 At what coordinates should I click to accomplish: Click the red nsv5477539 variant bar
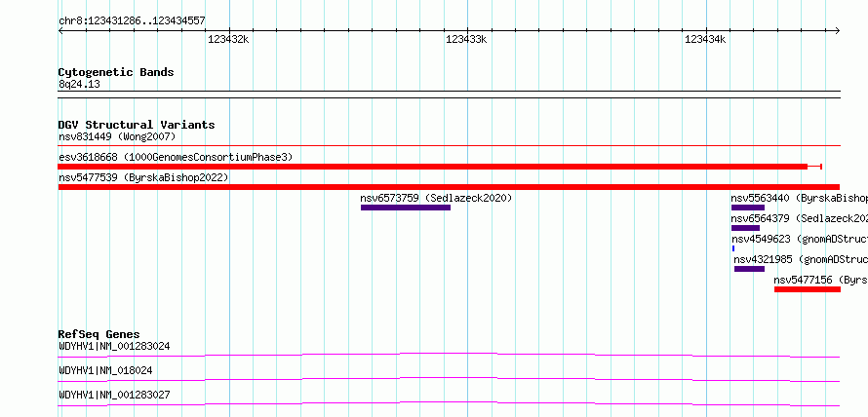coord(449,187)
